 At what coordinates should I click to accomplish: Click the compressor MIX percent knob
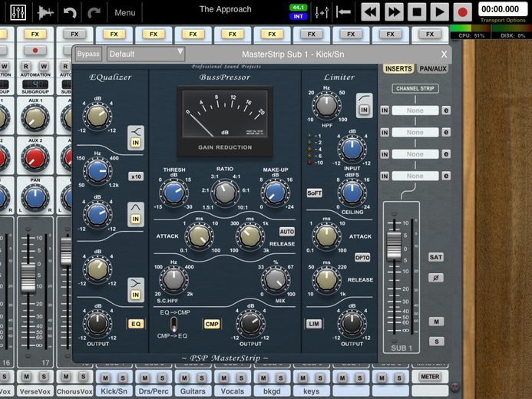pos(276,279)
